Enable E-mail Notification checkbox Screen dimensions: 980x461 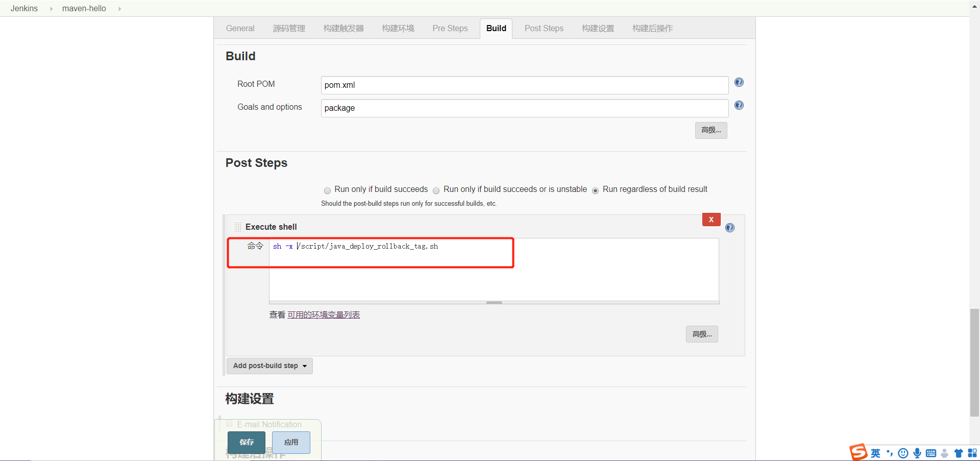tap(229, 424)
